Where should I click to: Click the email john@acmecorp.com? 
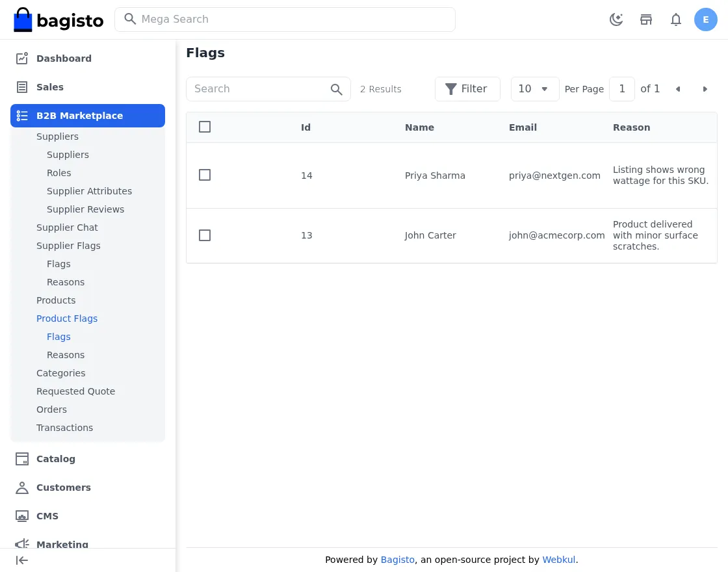point(556,235)
